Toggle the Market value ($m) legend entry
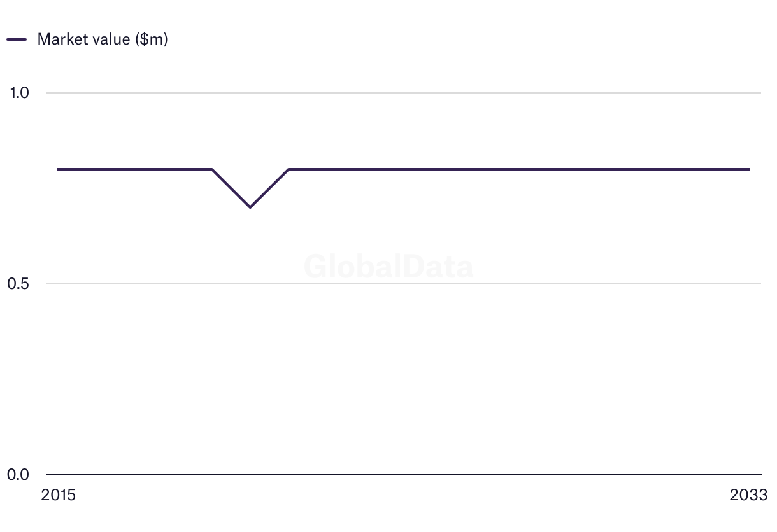This screenshot has width=777, height=532. point(87,39)
